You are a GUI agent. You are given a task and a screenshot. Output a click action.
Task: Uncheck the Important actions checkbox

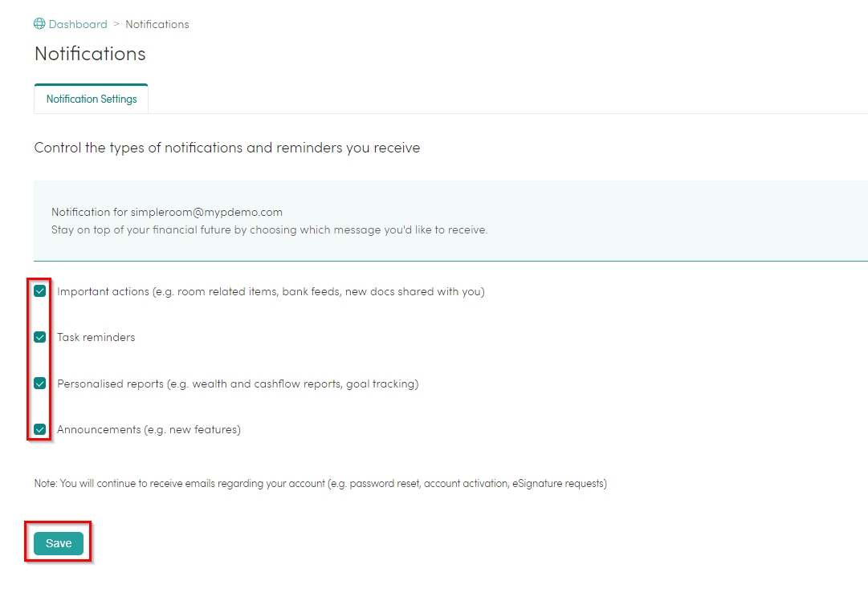coord(40,291)
